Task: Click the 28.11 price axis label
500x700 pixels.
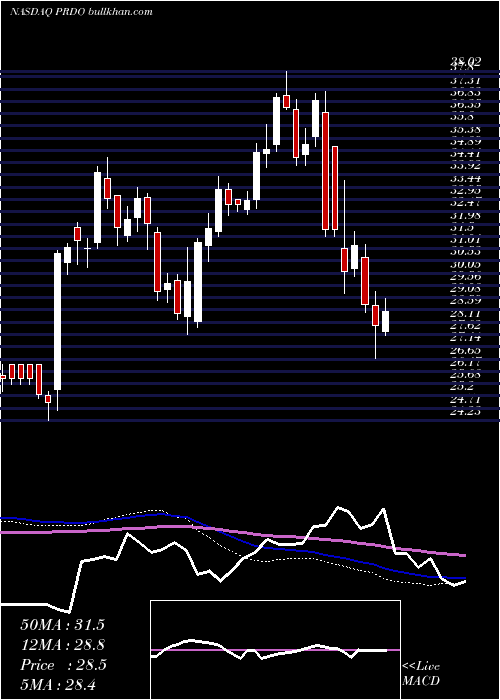Action: 465,314
